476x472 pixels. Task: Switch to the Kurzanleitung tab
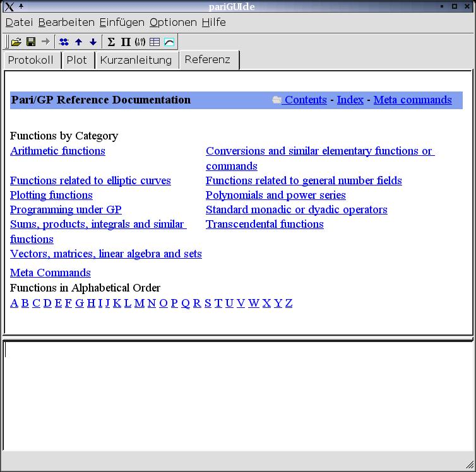[136, 60]
